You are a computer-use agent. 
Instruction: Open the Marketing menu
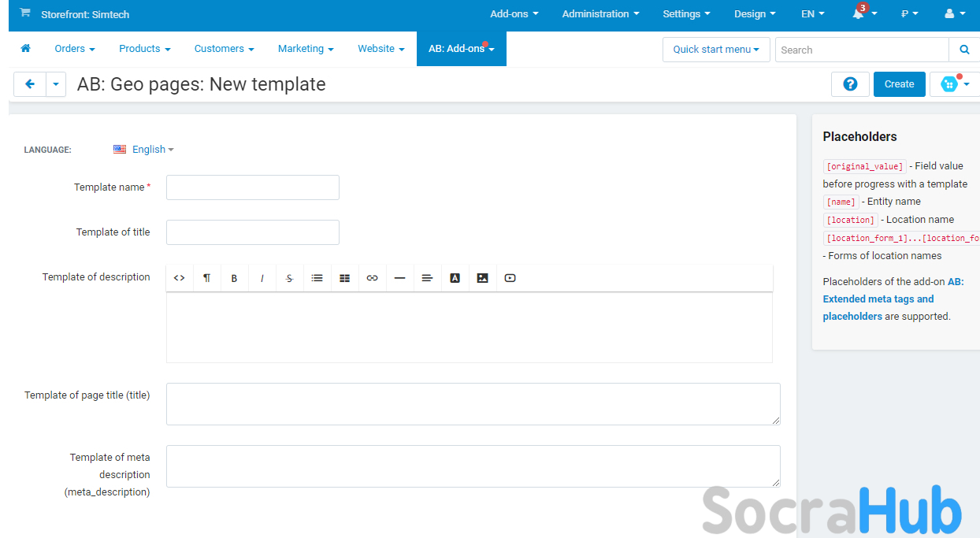306,49
